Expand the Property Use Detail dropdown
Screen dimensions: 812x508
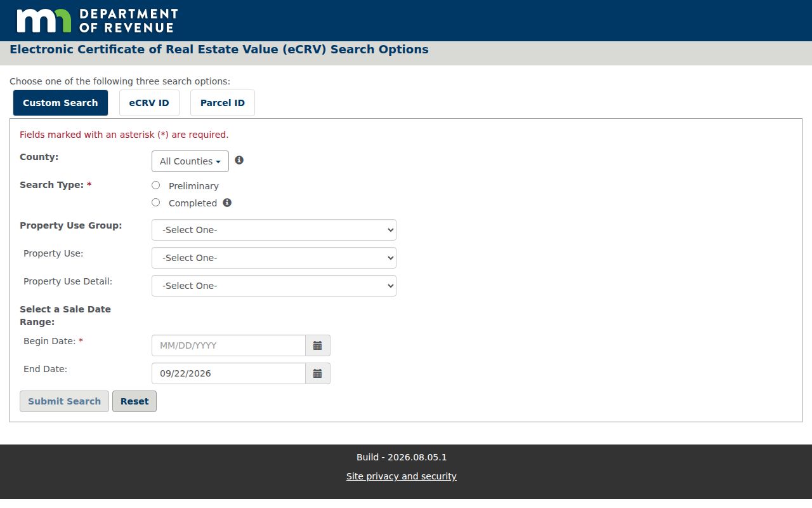click(x=274, y=286)
